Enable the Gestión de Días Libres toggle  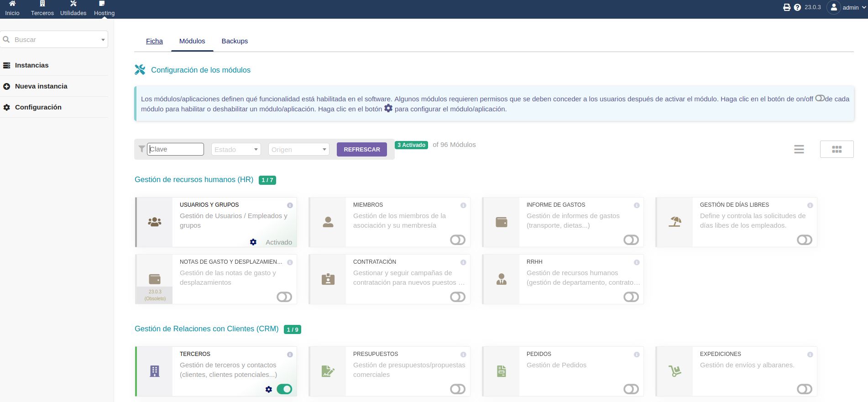pyautogui.click(x=805, y=240)
